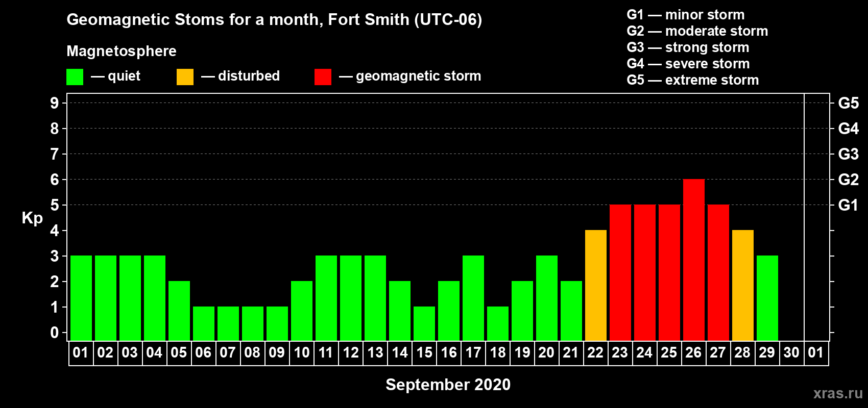The image size is (868, 408).
Task: Click the orange disturbed legend swatch
Action: coord(185,77)
